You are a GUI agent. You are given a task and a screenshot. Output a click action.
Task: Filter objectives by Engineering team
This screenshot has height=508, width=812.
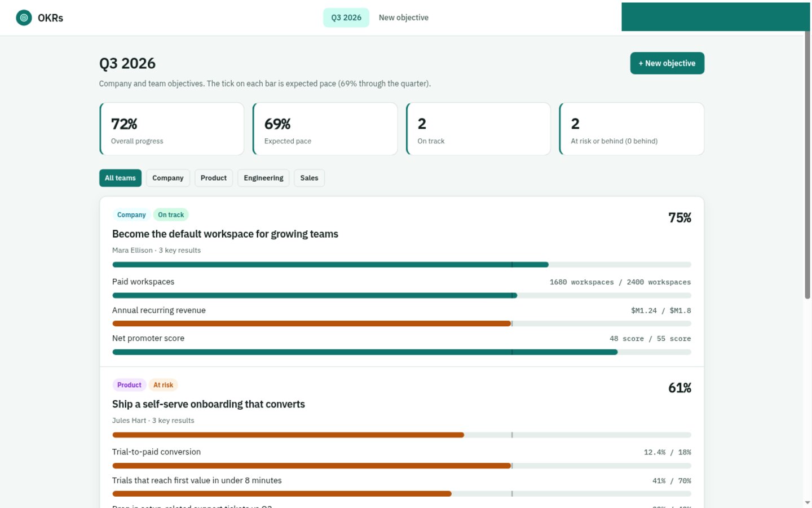pos(263,178)
